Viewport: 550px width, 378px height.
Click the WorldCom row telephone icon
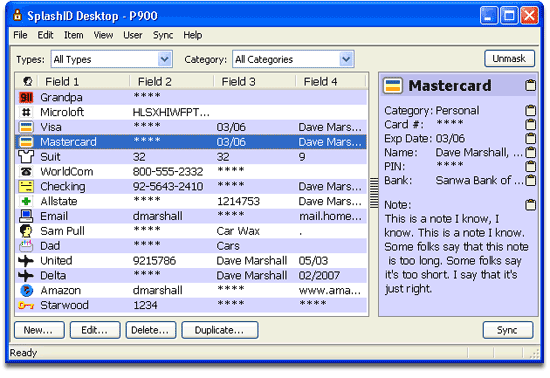(26, 172)
